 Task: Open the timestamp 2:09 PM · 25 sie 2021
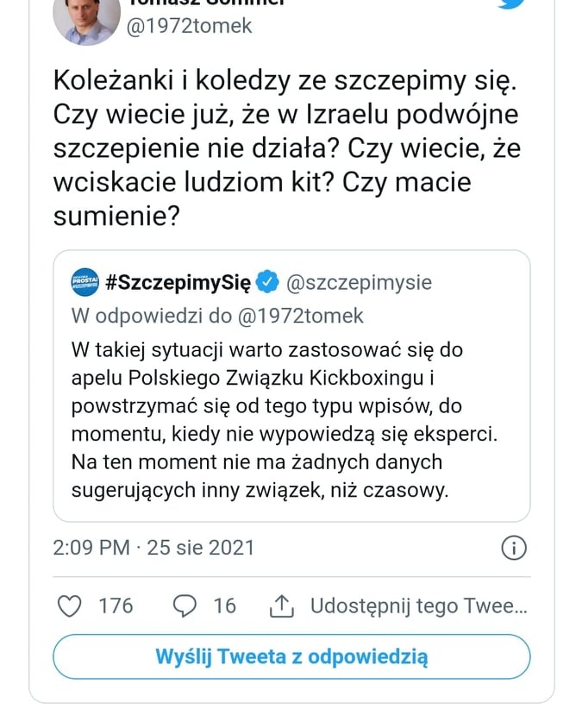(x=153, y=548)
